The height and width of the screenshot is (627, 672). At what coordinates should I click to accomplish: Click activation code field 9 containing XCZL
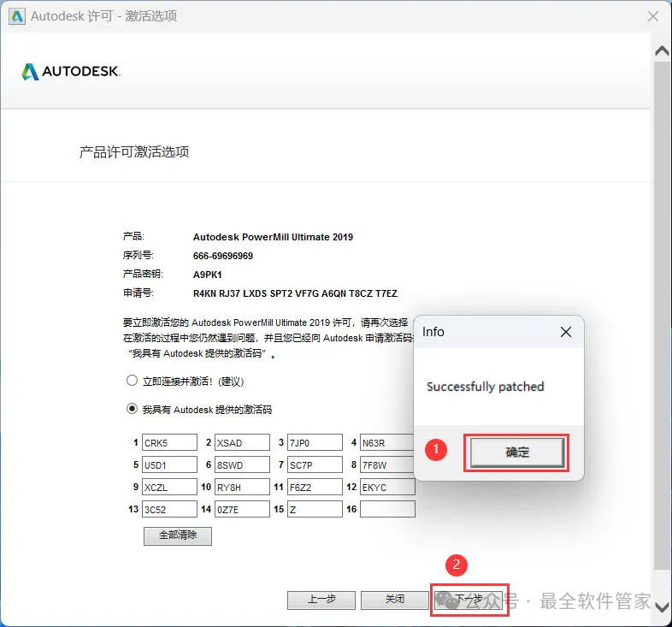[x=170, y=488]
